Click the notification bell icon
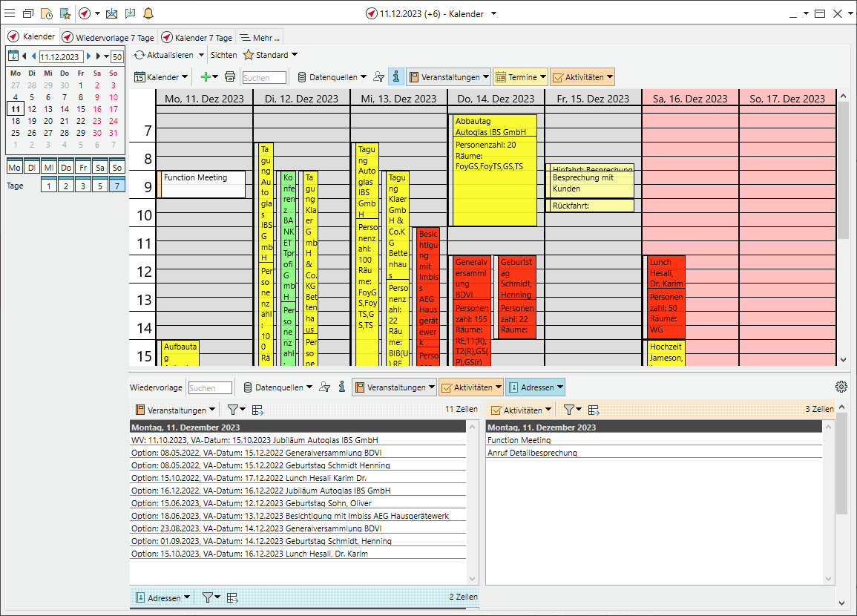Image resolution: width=857 pixels, height=616 pixels. [148, 13]
